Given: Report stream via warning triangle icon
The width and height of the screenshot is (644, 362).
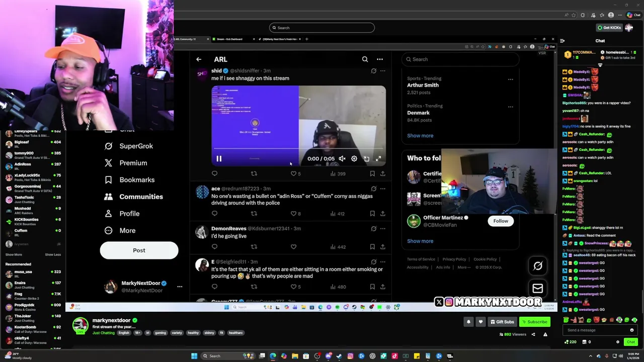Looking at the screenshot, I should coord(545,334).
